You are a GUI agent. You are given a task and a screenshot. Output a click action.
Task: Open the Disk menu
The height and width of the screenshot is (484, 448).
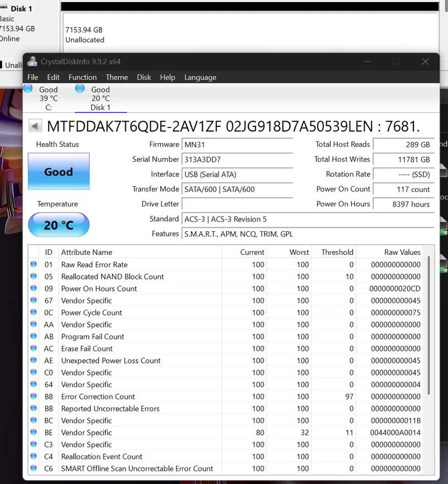tap(144, 77)
